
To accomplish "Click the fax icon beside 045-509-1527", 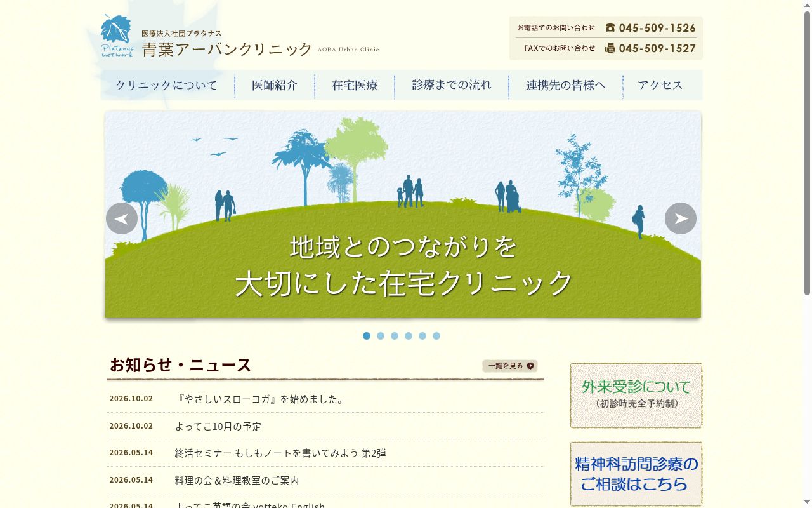I will 610,48.
